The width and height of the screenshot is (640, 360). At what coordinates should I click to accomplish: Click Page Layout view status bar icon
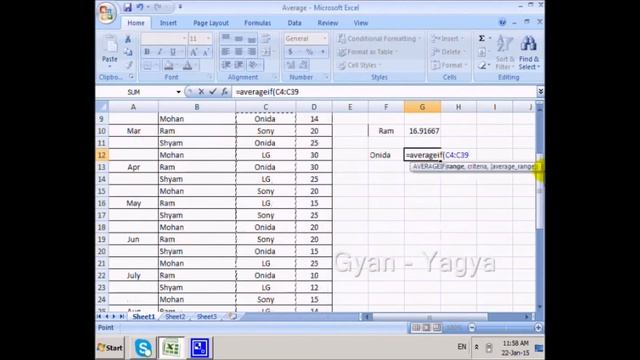pos(426,327)
